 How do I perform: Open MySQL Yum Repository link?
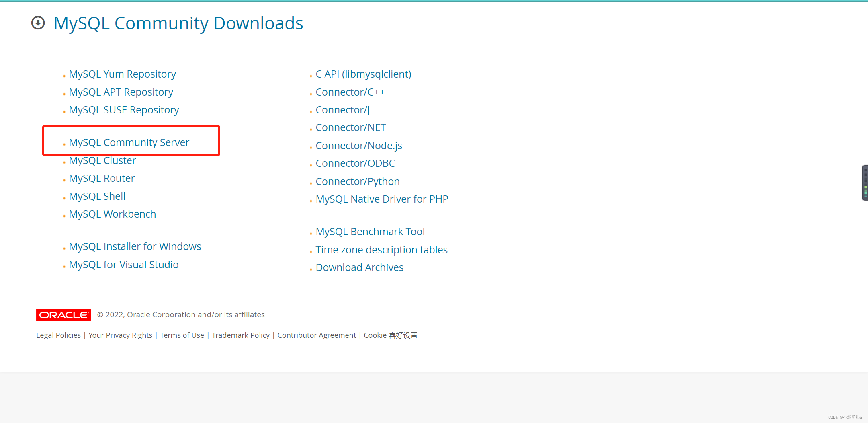pyautogui.click(x=123, y=74)
